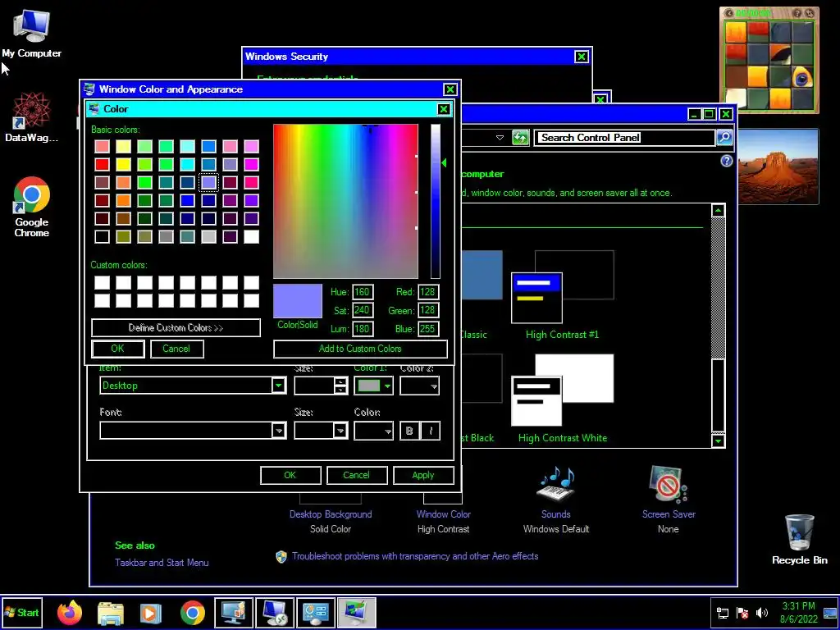Open the Action Center flag icon
Image resolution: width=840 pixels, height=630 pixels.
point(742,613)
